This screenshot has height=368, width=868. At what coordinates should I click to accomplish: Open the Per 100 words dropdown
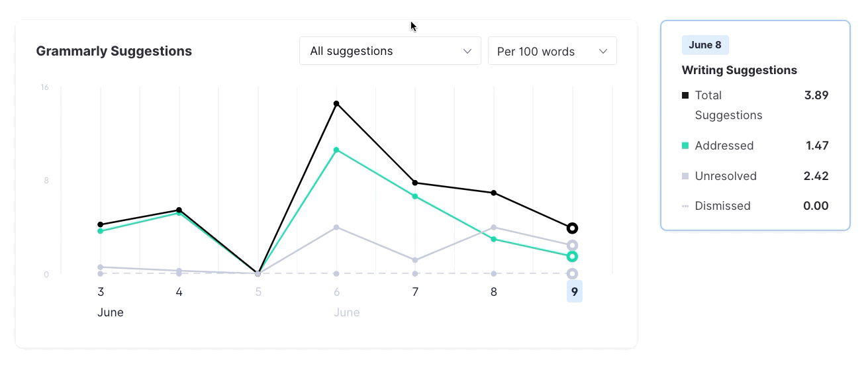coord(552,51)
